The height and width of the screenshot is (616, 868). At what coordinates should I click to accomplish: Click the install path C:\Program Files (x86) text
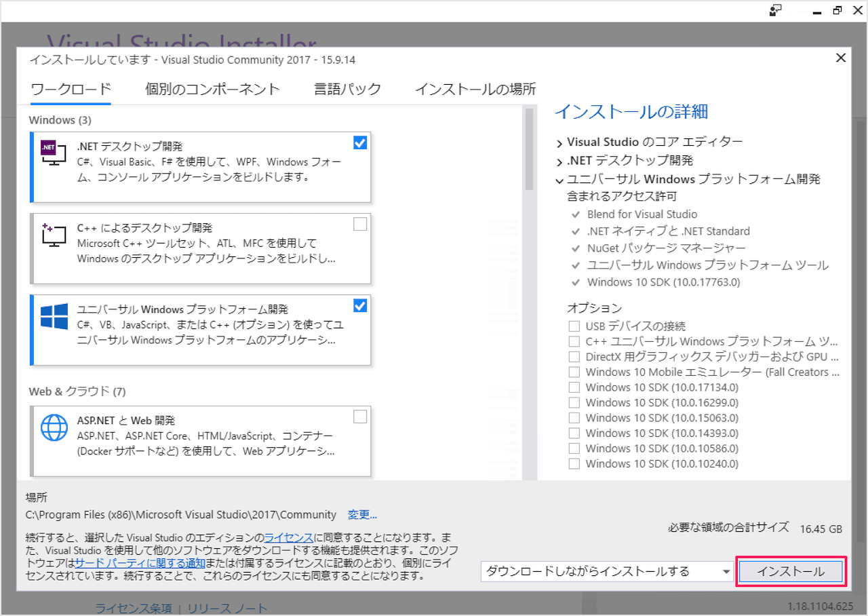point(180,515)
